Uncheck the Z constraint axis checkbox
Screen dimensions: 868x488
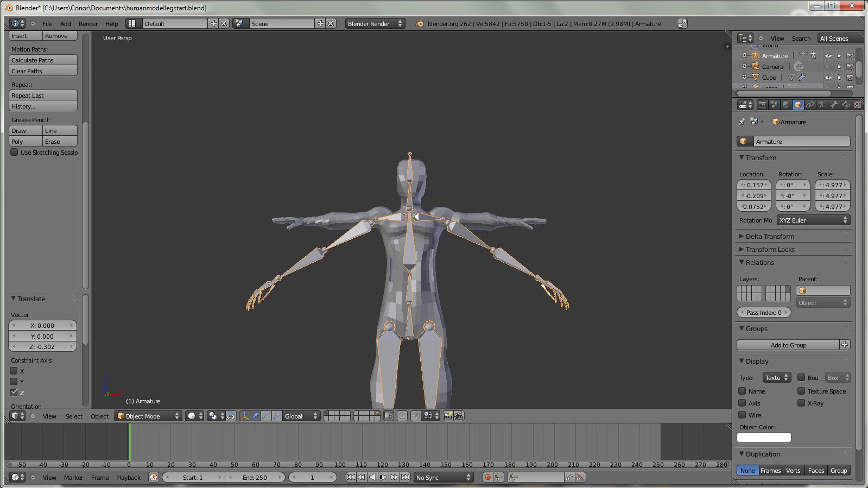point(14,392)
